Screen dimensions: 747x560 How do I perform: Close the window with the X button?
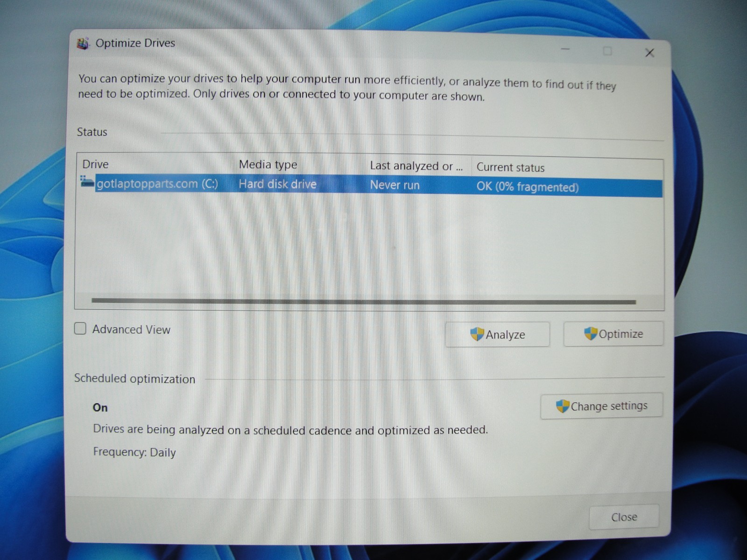649,53
